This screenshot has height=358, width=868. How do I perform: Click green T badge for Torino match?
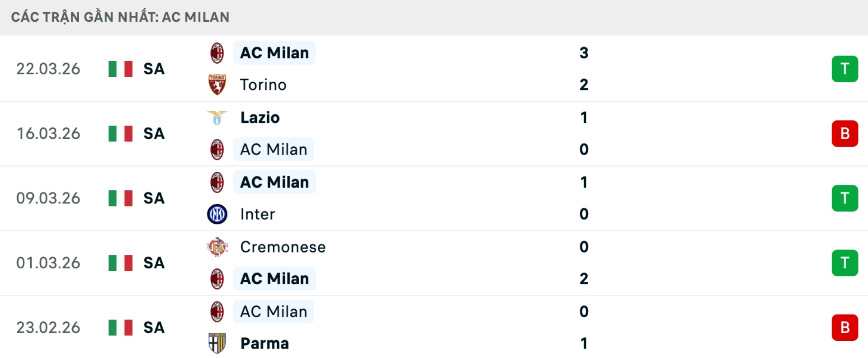pyautogui.click(x=844, y=69)
